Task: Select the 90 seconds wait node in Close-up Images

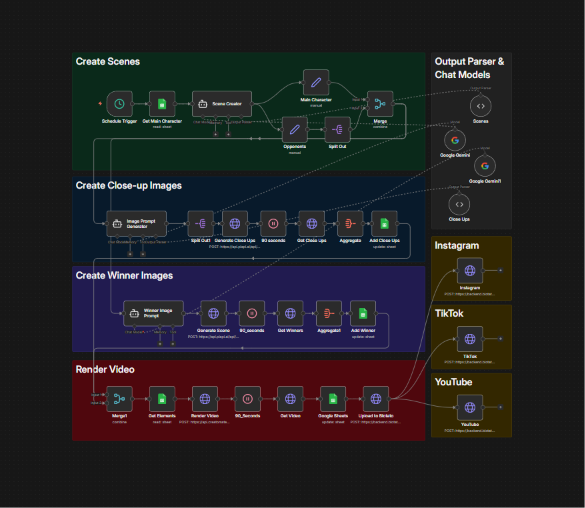Action: (x=273, y=224)
